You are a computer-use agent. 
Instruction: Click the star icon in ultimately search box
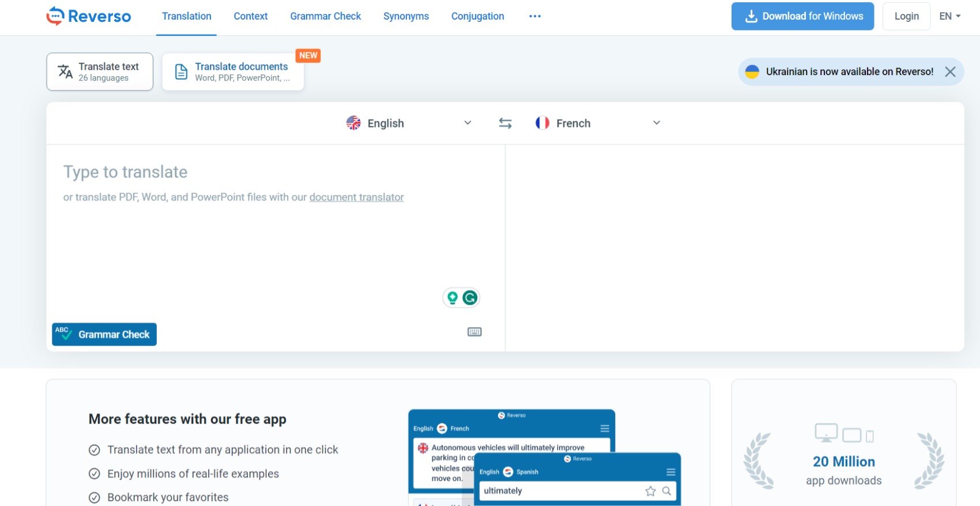[650, 491]
